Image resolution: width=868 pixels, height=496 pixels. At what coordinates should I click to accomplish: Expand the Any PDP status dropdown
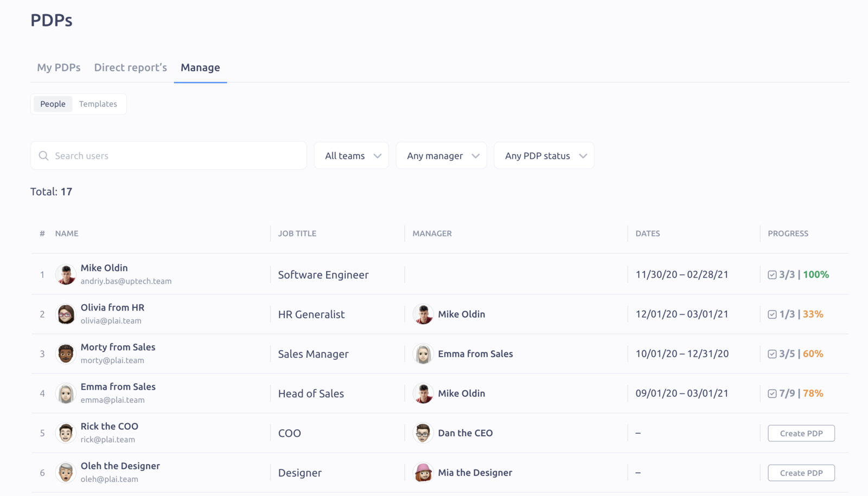coord(543,156)
